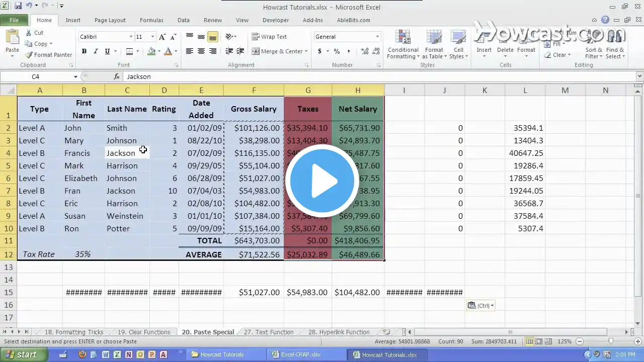
Task: Click zoom out minus button
Action: pos(580,341)
